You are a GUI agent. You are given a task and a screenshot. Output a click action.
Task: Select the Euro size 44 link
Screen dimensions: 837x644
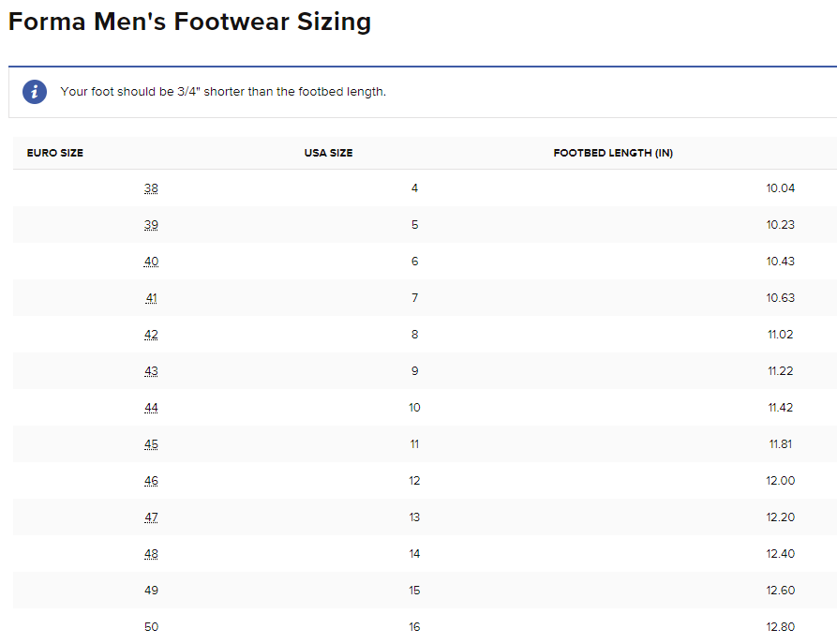(x=151, y=408)
